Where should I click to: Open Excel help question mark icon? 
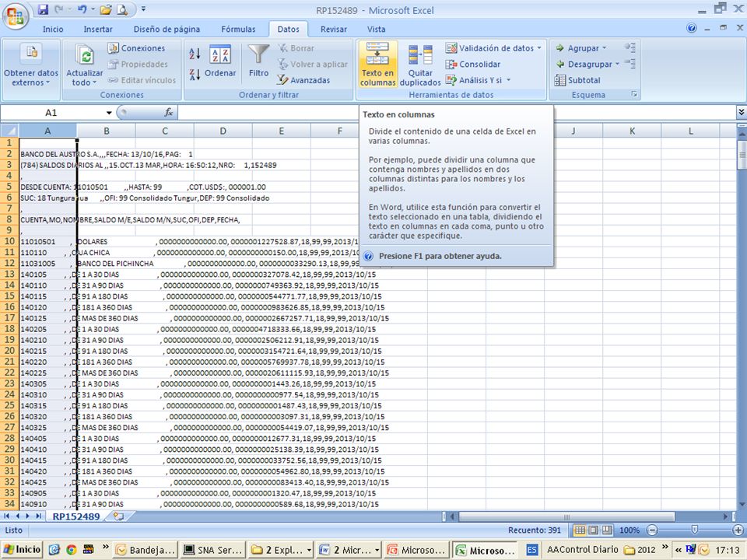click(691, 29)
